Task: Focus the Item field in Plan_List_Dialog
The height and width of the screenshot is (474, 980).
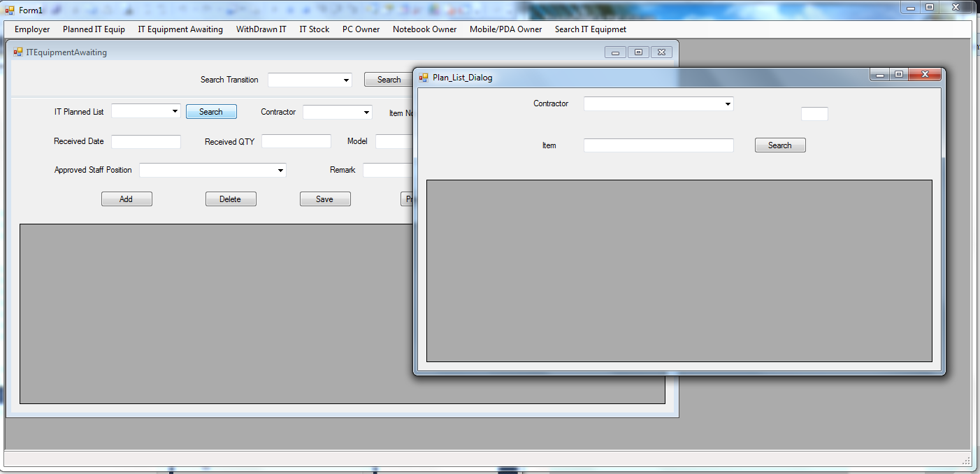Action: pos(658,145)
